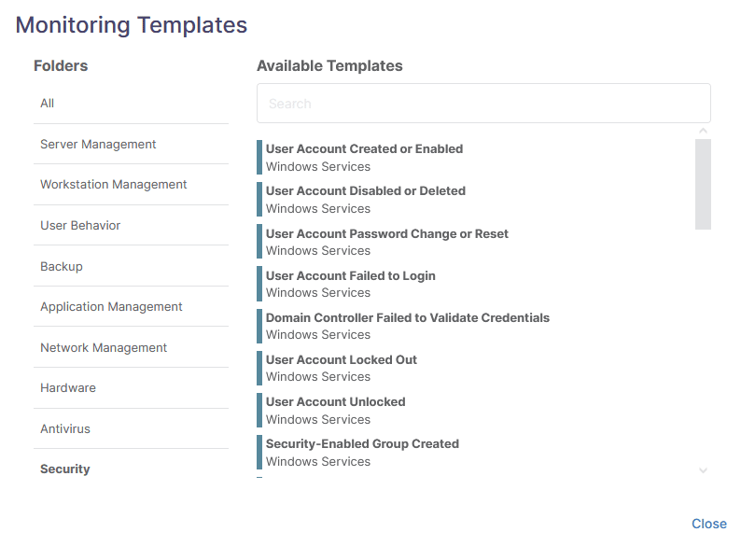Select User Account Password Change or Reset
Image resolution: width=755 pixels, height=560 pixels.
(475, 242)
